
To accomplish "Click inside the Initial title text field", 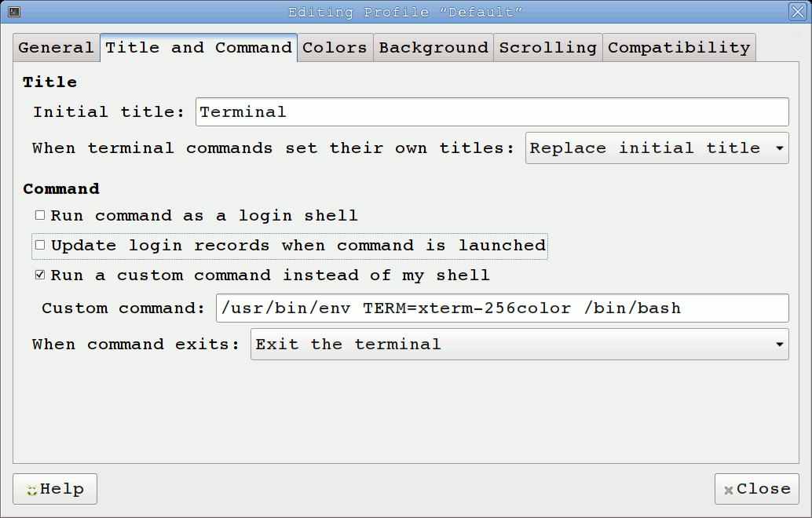I will point(492,111).
